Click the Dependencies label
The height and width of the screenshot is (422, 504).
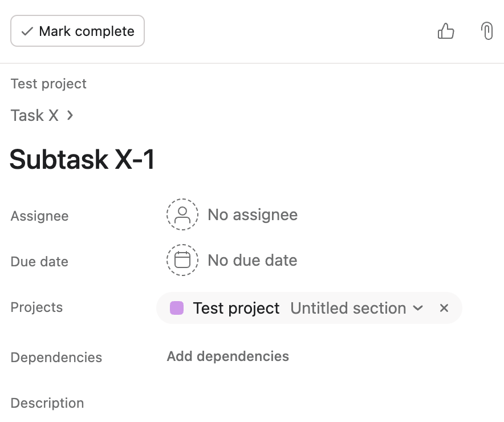pos(56,357)
